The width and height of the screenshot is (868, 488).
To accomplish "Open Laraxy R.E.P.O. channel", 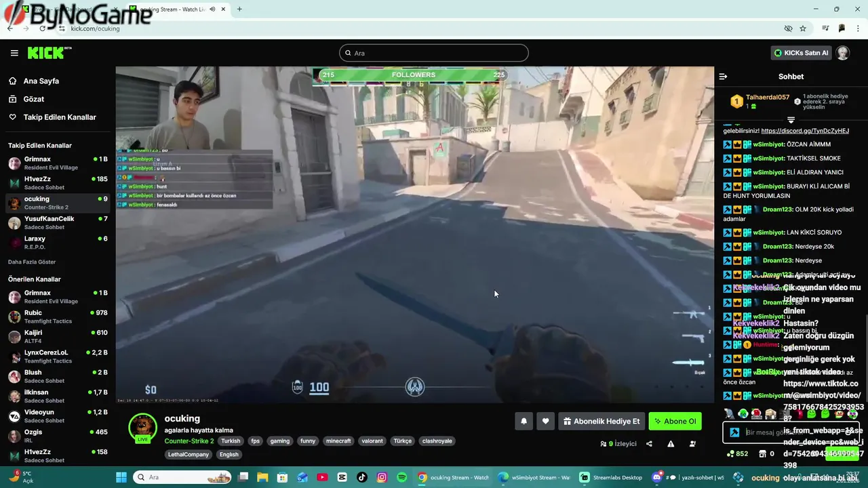I will 58,243.
